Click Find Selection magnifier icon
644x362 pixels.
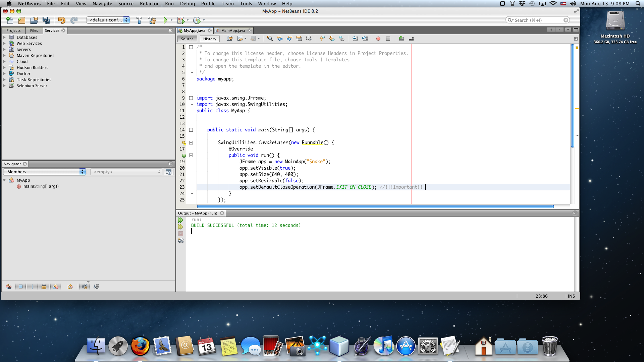pyautogui.click(x=270, y=39)
